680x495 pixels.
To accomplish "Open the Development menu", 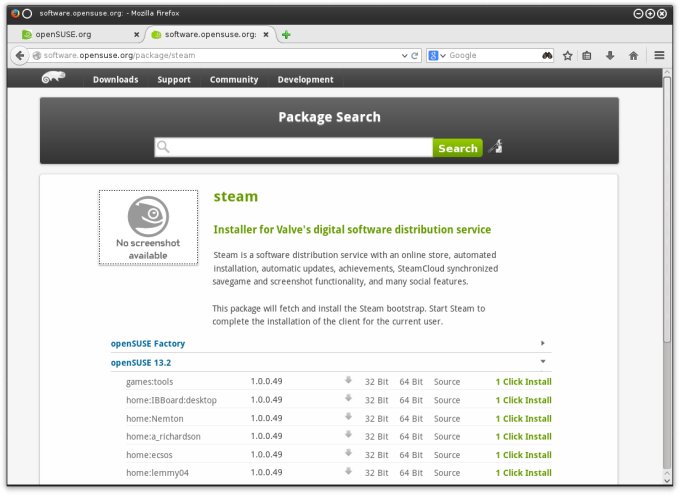I will 305,79.
